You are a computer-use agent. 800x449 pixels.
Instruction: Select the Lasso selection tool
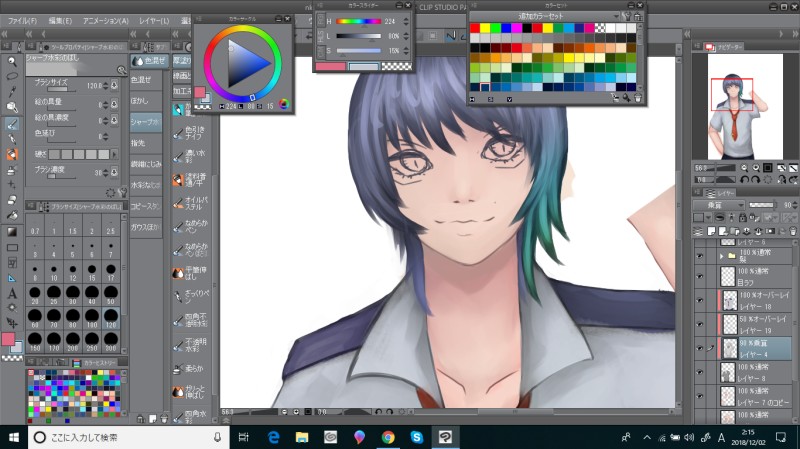12,77
